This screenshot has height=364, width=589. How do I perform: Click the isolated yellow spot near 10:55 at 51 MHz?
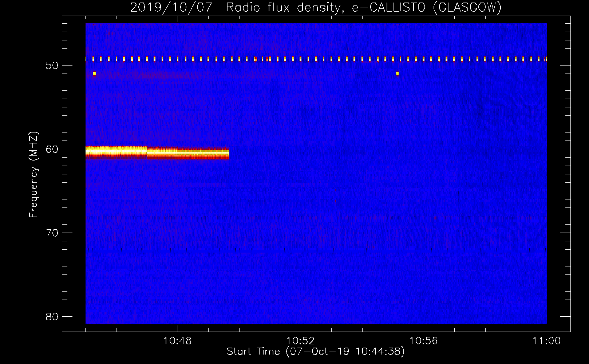398,74
